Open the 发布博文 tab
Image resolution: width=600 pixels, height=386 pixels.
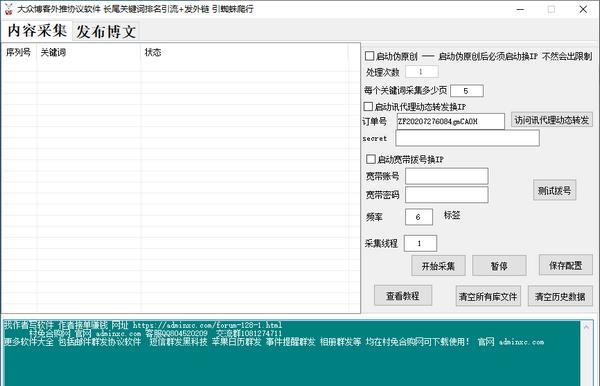point(106,32)
